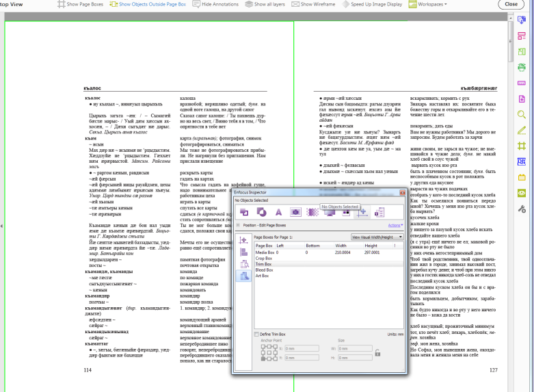Screen dimensions: 534x392
Task: Open the pencil measuring sidebar tool
Action: pyautogui.click(x=522, y=130)
